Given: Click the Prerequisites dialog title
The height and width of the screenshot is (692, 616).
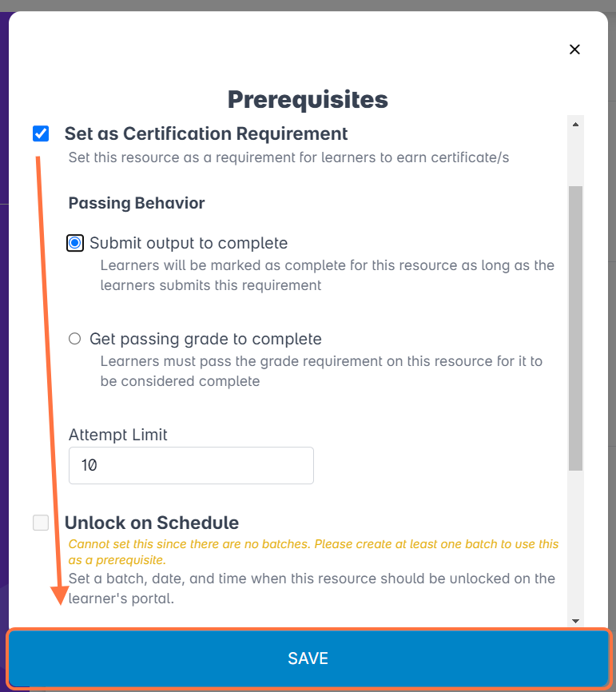Looking at the screenshot, I should click(x=308, y=99).
